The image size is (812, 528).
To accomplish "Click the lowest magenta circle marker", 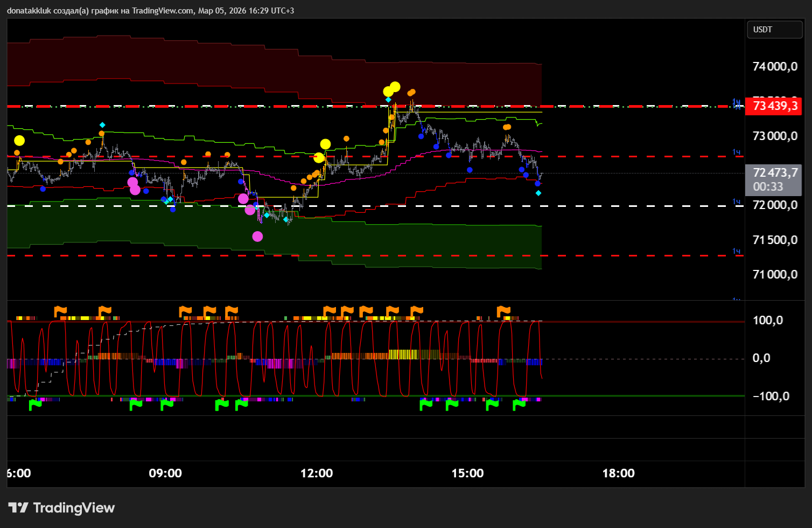I will click(257, 236).
